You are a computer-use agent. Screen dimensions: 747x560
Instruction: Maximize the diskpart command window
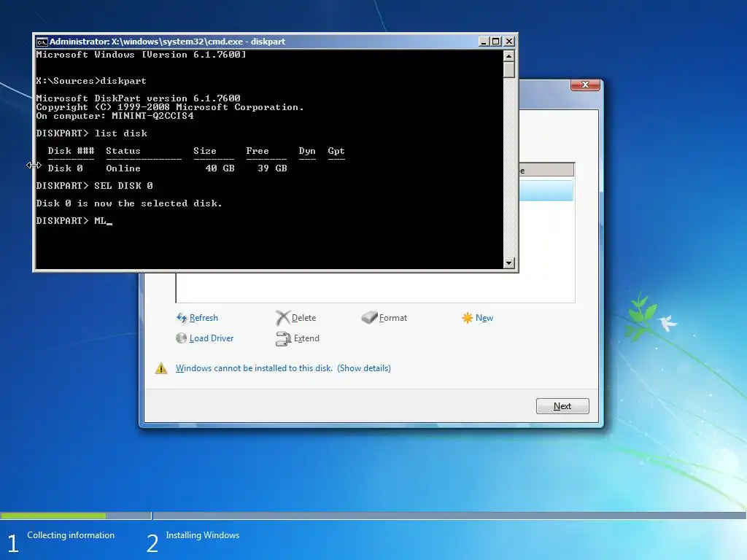click(496, 42)
